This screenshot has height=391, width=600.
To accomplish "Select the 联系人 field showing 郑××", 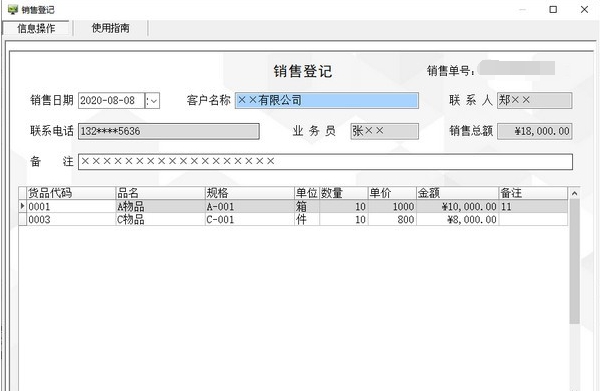I will click(x=535, y=101).
